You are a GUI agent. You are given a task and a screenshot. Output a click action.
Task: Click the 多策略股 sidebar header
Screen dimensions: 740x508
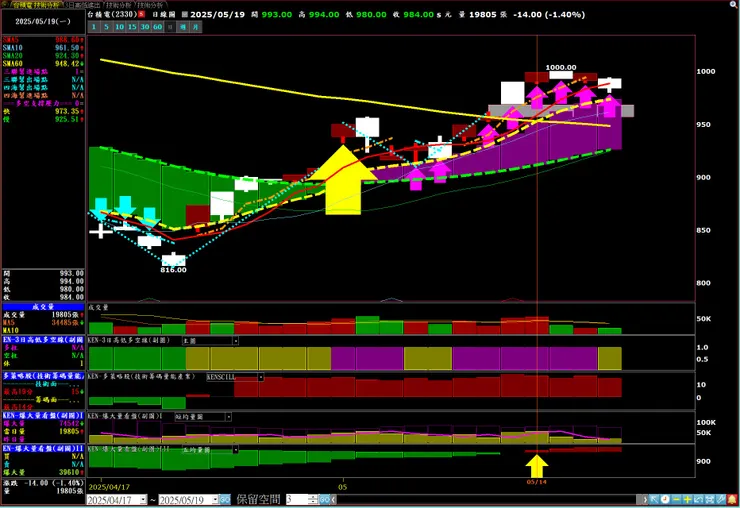pyautogui.click(x=43, y=376)
